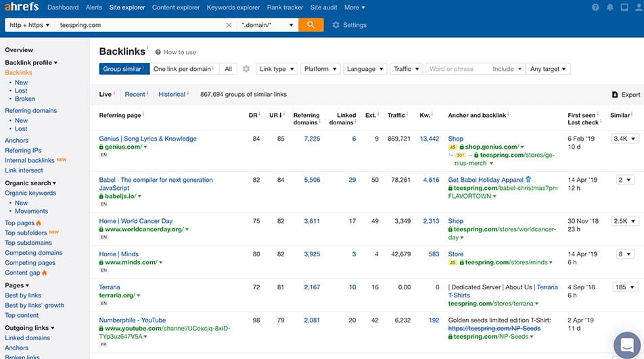
Task: Open the Platform filter dropdown
Action: 320,69
